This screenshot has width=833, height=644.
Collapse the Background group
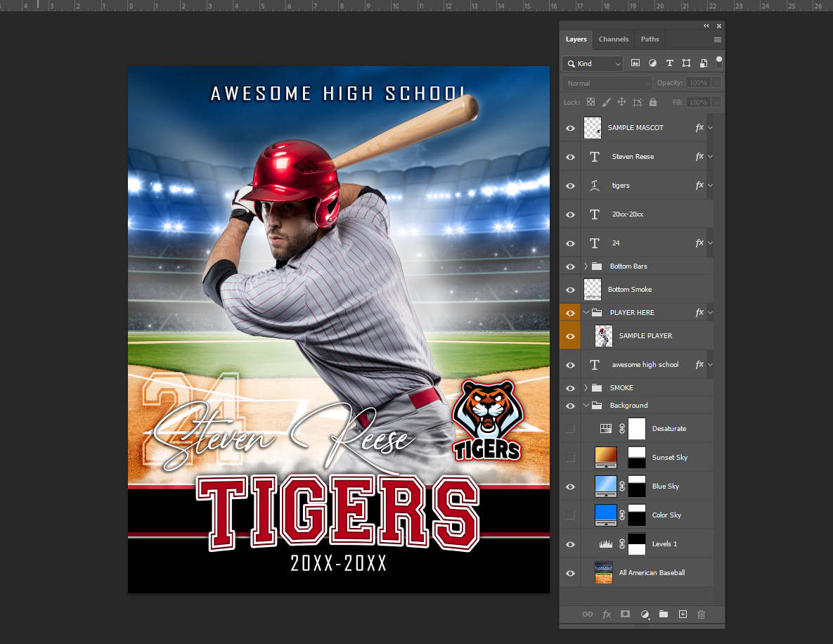click(586, 406)
